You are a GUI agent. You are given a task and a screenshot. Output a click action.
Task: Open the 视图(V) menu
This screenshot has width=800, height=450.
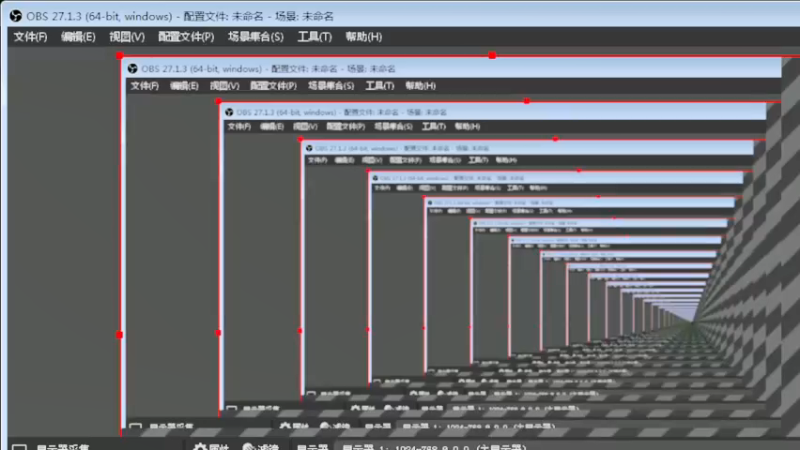pyautogui.click(x=127, y=37)
